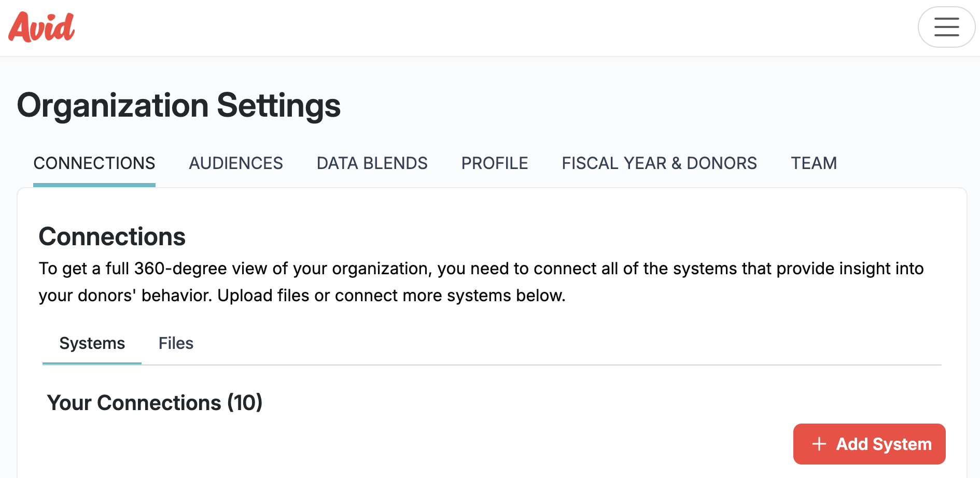Switch to the TEAM tab
The image size is (980, 478).
point(814,163)
